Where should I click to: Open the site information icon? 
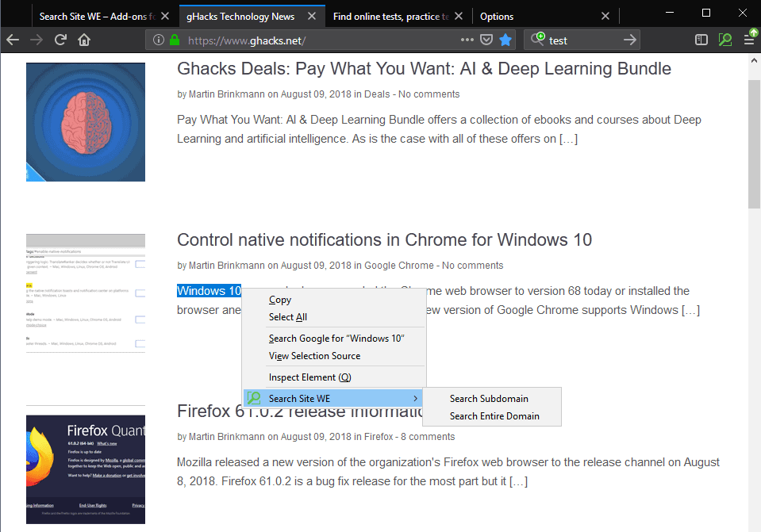tap(157, 39)
